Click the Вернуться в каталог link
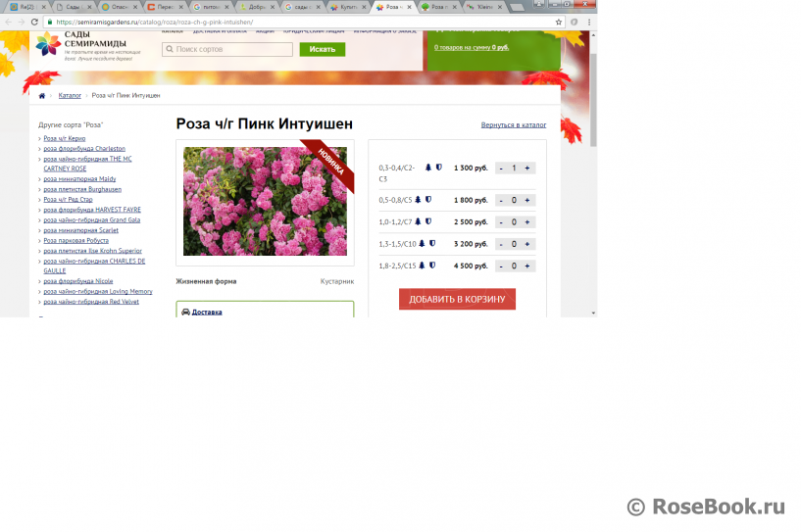Viewport: 801px width, 532px height. pos(514,124)
